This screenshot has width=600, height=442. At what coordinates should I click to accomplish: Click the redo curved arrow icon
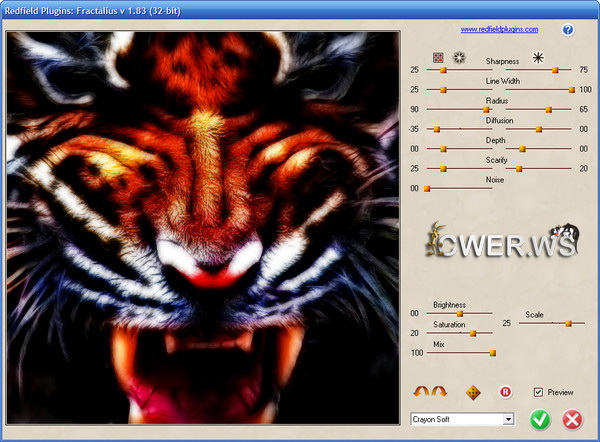(440, 391)
